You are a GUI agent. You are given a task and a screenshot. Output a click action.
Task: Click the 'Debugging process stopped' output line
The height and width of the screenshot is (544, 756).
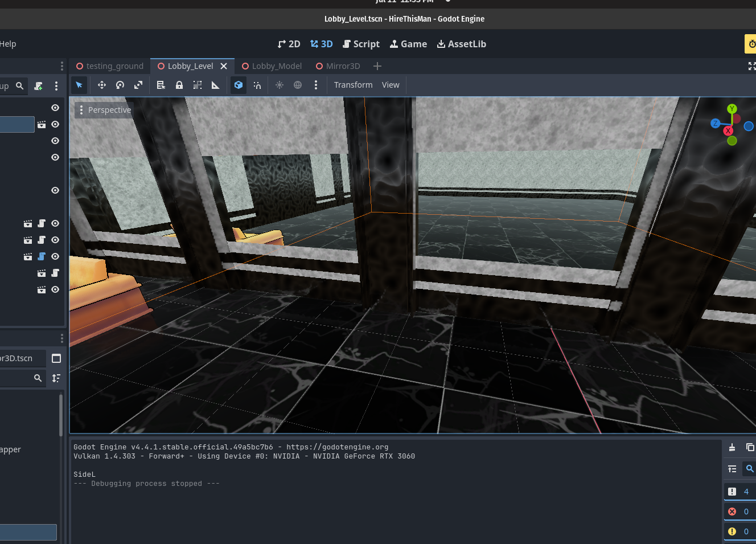coord(146,484)
